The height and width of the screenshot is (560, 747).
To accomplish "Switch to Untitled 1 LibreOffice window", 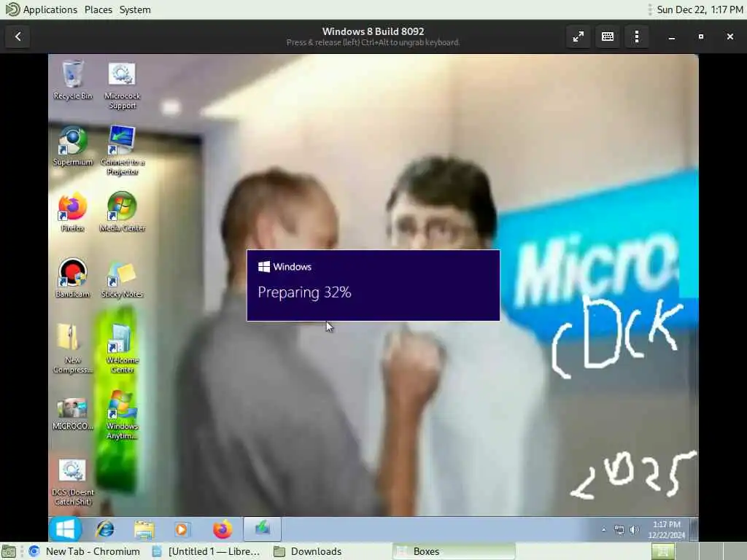I will (206, 551).
